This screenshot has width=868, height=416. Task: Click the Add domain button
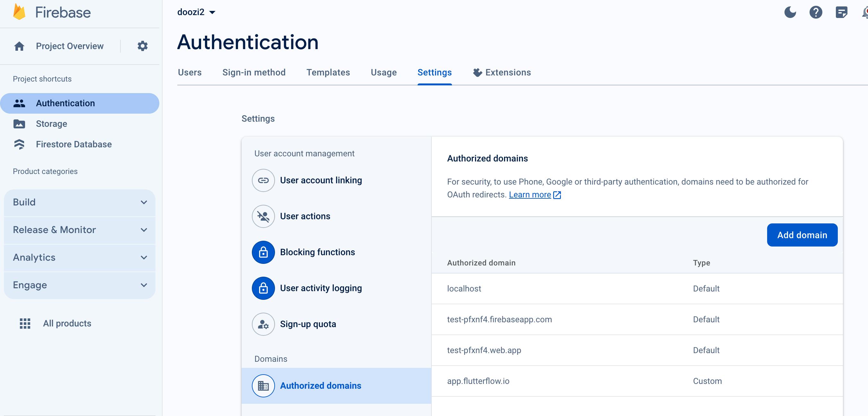[x=802, y=235]
